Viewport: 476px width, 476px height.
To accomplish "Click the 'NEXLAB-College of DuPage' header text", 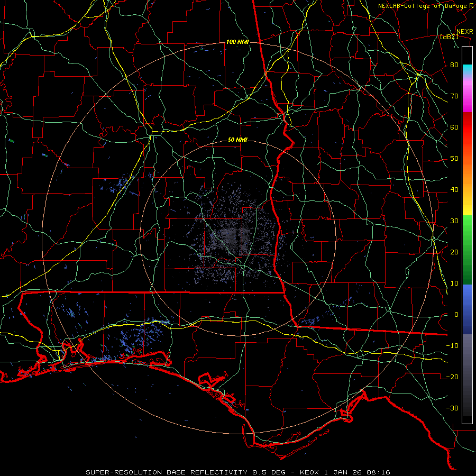I will (x=423, y=6).
